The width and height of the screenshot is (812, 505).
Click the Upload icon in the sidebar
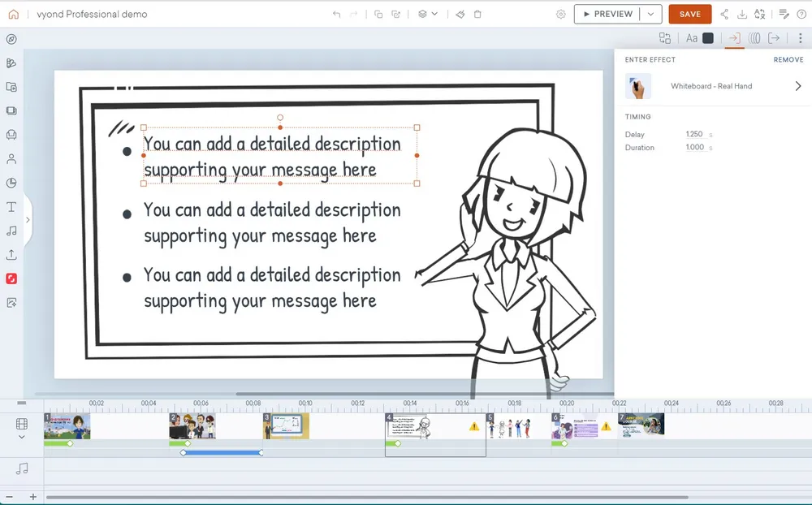click(x=11, y=255)
